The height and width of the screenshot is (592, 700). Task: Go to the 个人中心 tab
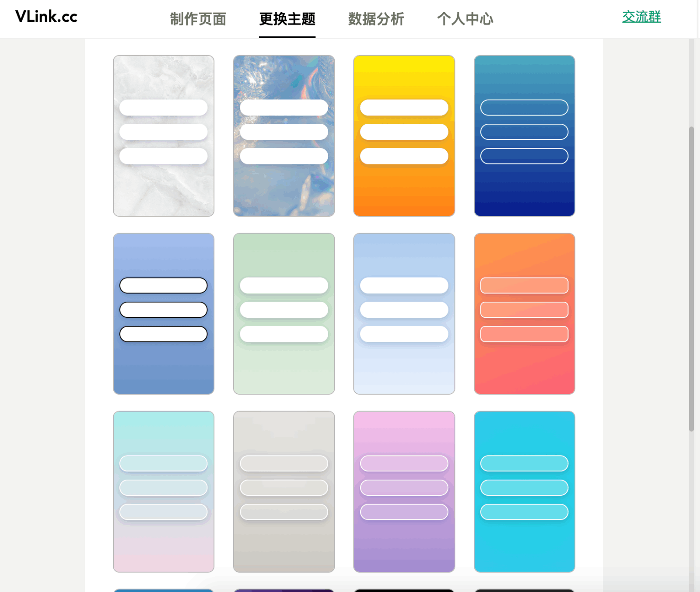(x=465, y=19)
